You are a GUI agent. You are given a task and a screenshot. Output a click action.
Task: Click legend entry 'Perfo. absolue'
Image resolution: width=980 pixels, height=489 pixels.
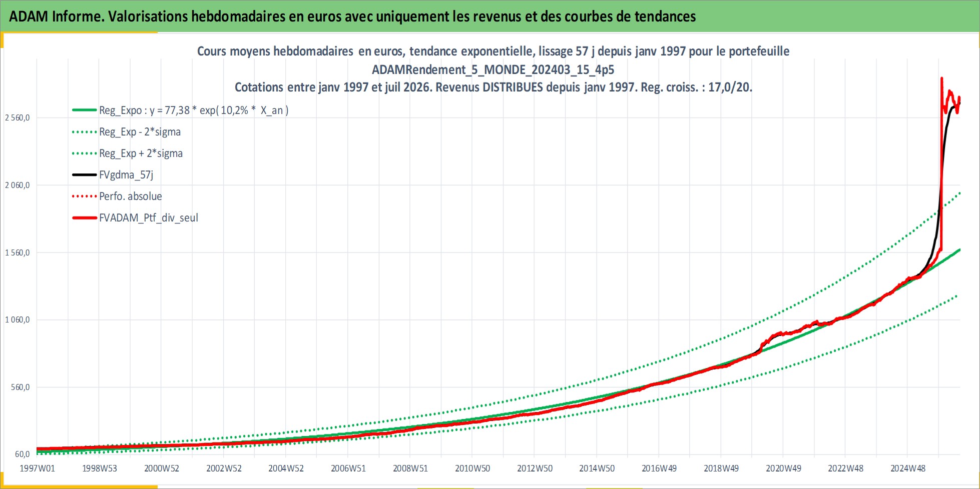coord(131,196)
